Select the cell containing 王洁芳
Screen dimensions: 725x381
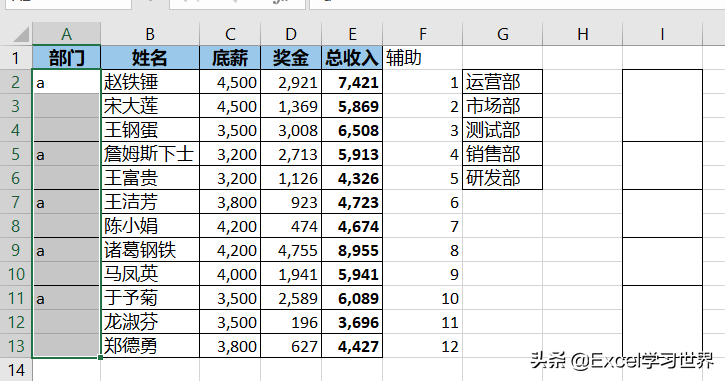150,202
